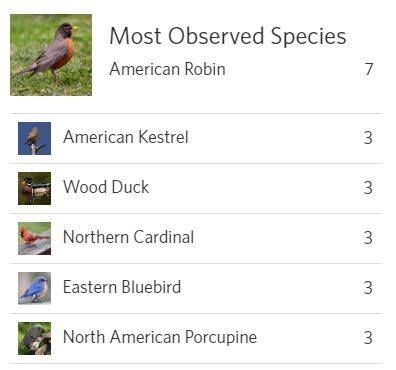The height and width of the screenshot is (370, 396).
Task: Click the American Kestrel thumbnail image
Action: 34,138
